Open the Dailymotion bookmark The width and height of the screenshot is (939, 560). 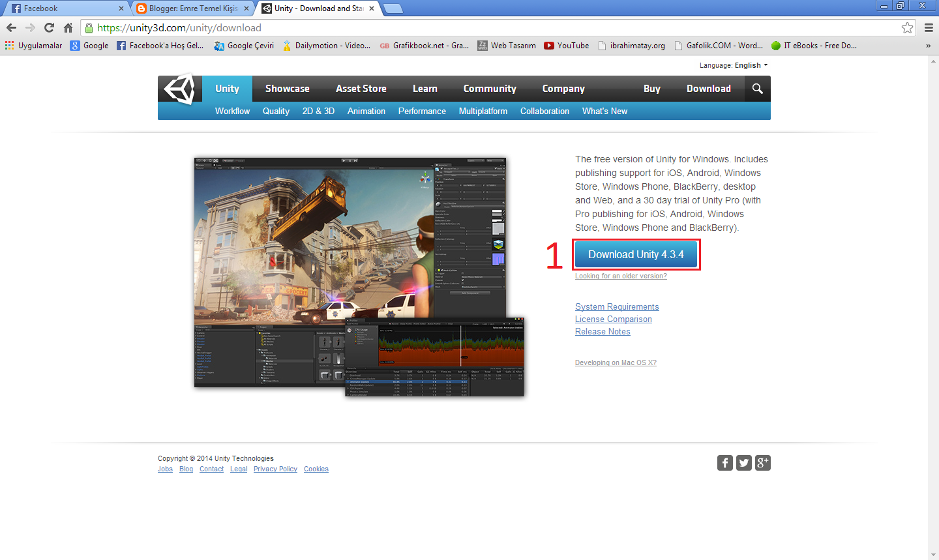click(326, 46)
